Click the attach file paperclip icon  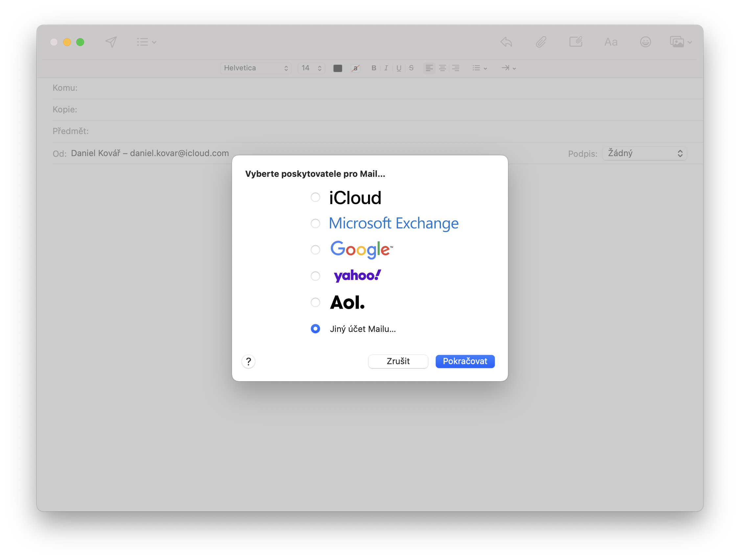pos(541,42)
